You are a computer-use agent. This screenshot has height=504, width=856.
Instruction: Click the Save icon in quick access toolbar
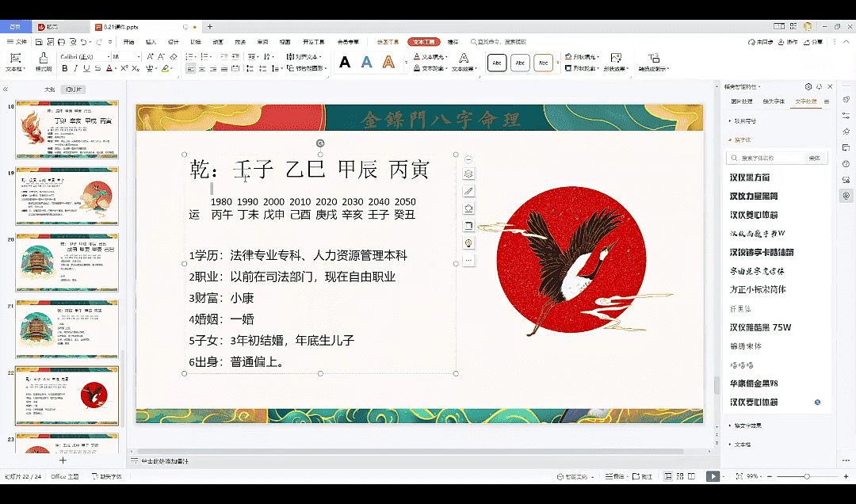click(x=39, y=42)
